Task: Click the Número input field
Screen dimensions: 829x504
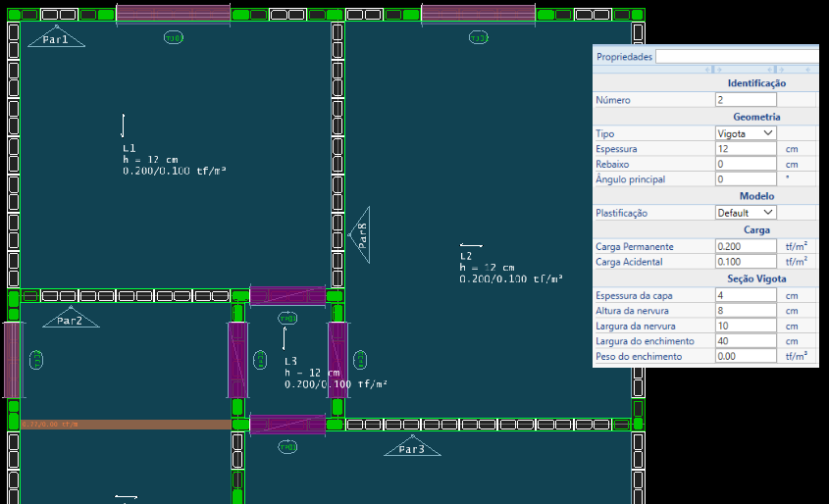Action: pyautogui.click(x=746, y=100)
